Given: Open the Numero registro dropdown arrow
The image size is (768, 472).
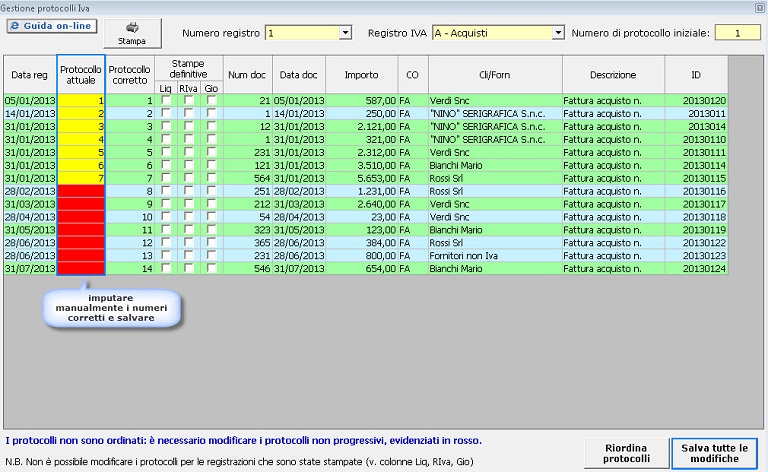Looking at the screenshot, I should [x=345, y=33].
